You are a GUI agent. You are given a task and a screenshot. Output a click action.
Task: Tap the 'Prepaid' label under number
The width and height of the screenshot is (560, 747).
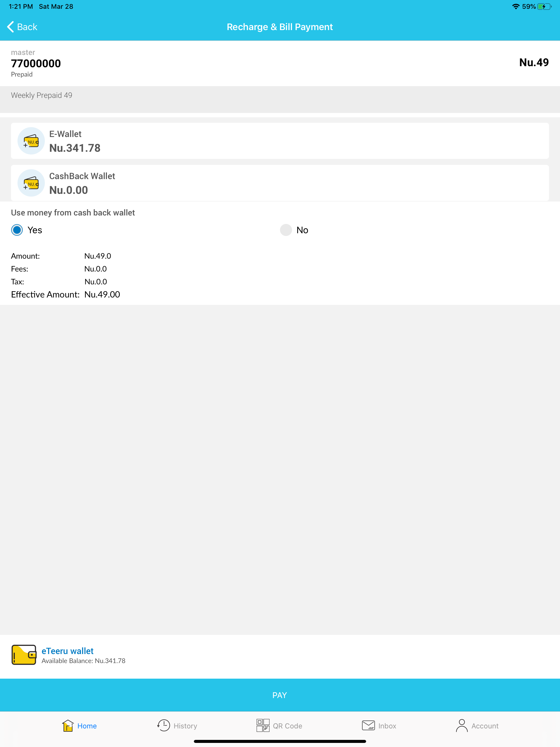tap(22, 74)
